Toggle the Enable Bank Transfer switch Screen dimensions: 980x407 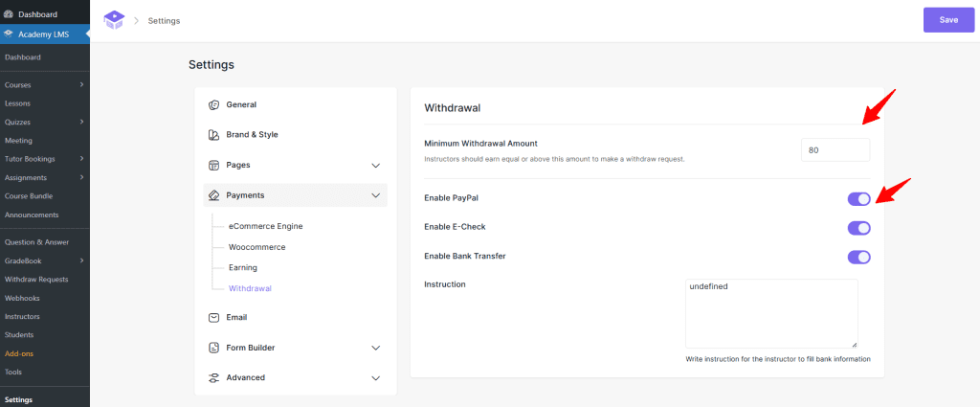pyautogui.click(x=858, y=257)
